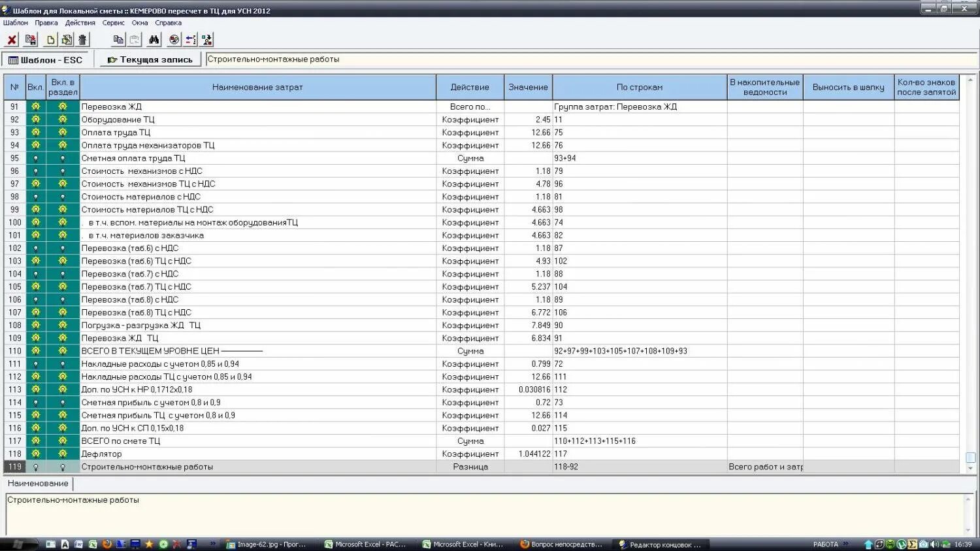Click the Значение column header

coord(528,87)
